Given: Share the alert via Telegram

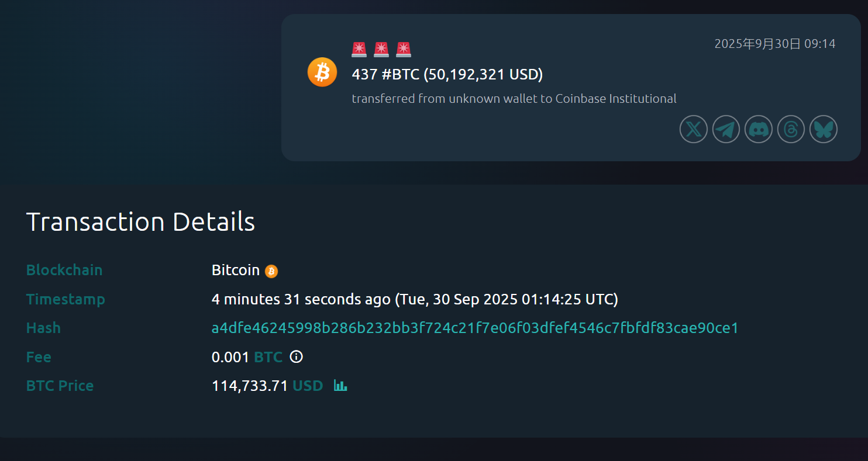Looking at the screenshot, I should (x=726, y=129).
